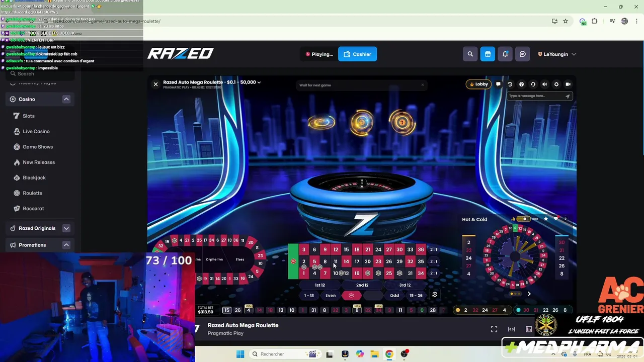Toggle the Even bet
Image resolution: width=644 pixels, height=362 pixels.
coord(331,295)
